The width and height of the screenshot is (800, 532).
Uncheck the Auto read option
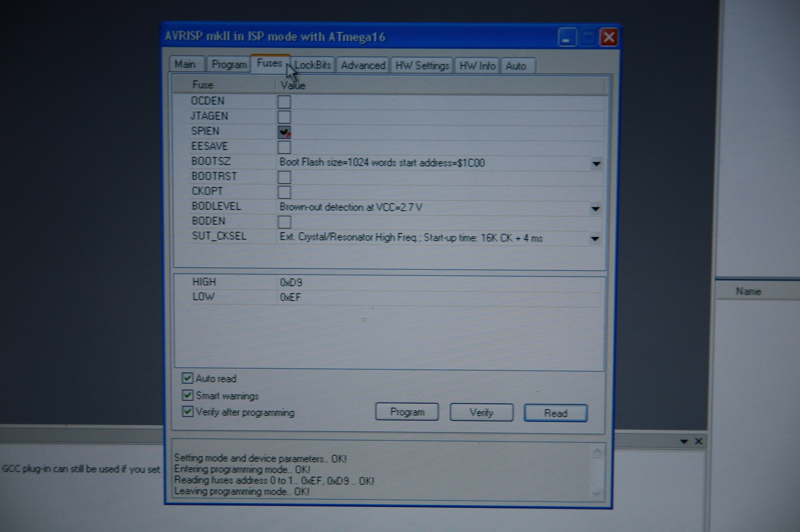pos(187,378)
